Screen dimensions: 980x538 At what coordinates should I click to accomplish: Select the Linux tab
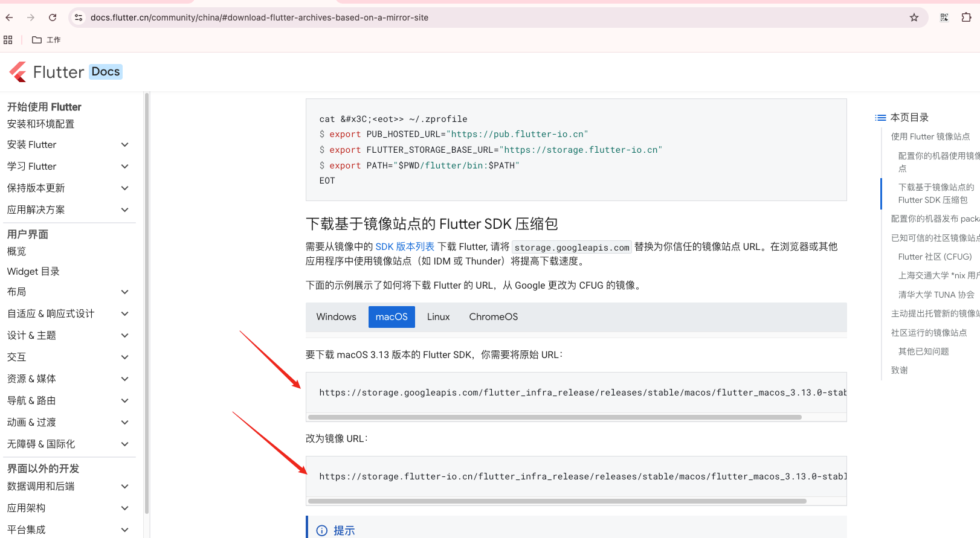(x=438, y=317)
